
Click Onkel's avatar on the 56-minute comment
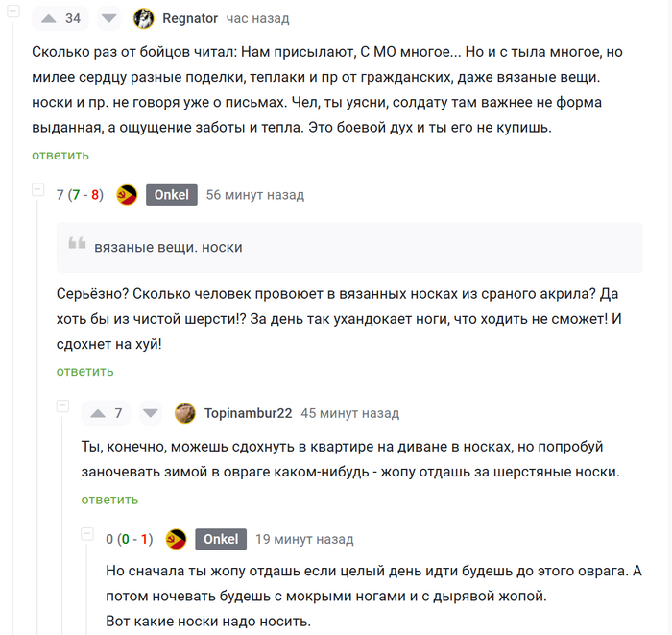tap(127, 195)
